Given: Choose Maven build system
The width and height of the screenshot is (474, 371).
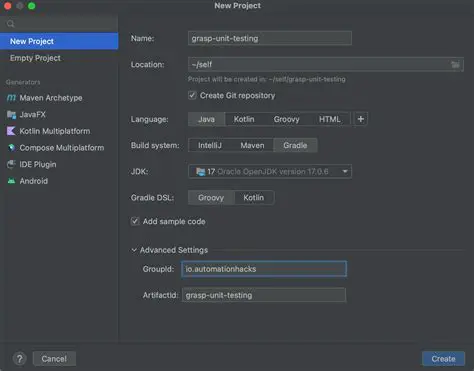Looking at the screenshot, I should point(252,145).
